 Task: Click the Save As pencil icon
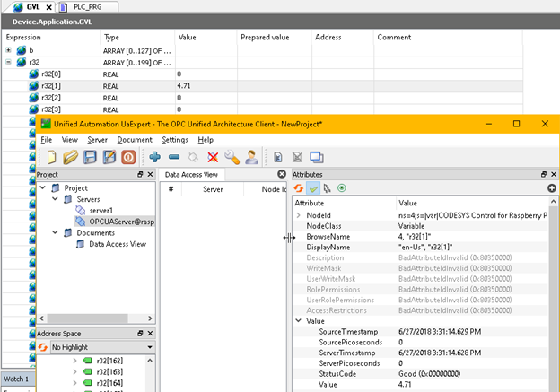(109, 157)
